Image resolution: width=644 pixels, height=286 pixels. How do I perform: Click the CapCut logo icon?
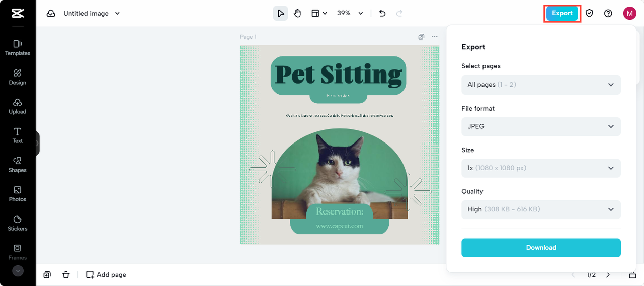pos(18,13)
